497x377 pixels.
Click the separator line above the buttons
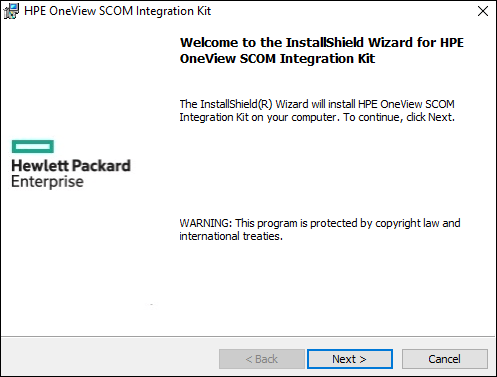[x=248, y=337]
